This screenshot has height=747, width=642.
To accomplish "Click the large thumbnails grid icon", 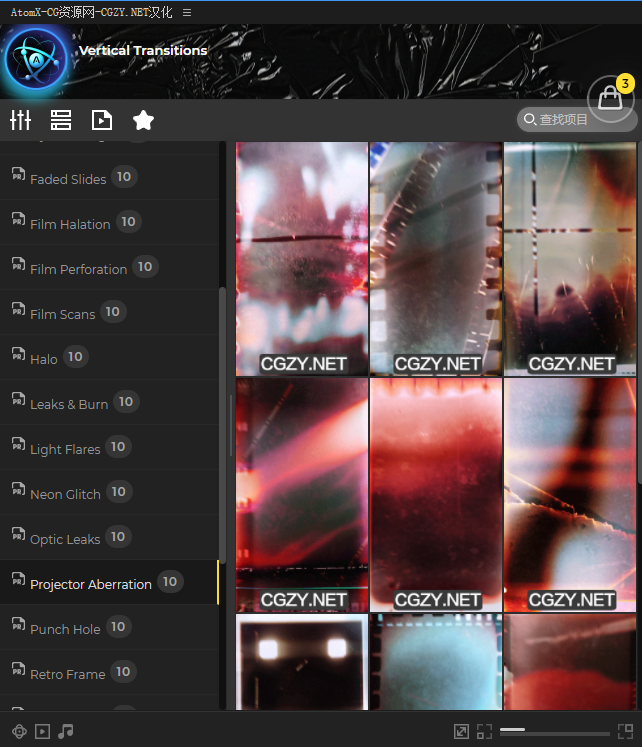I will pyautogui.click(x=625, y=731).
